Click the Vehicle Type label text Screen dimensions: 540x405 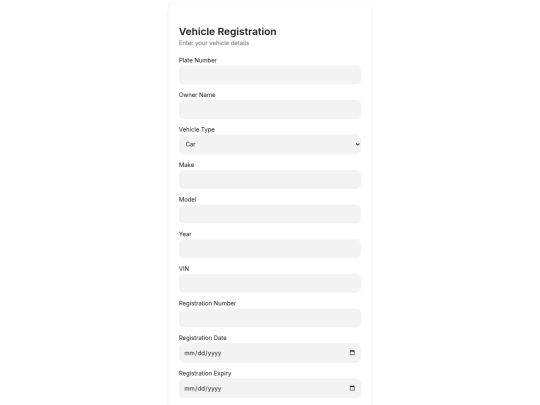197,129
